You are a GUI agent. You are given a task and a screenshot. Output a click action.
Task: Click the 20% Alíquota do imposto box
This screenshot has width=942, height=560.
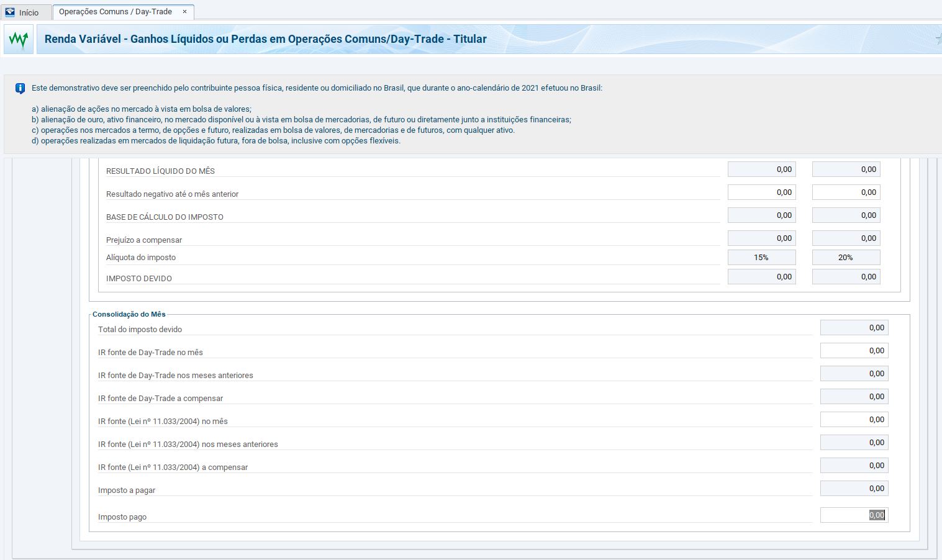tap(846, 258)
